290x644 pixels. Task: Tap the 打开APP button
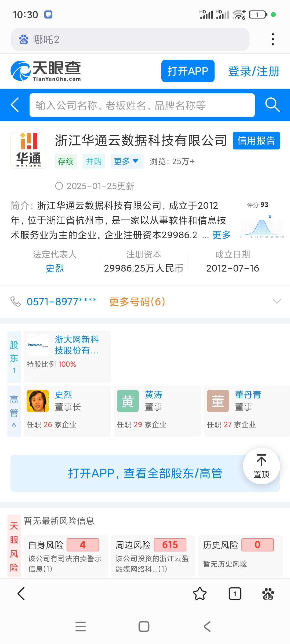[x=188, y=71]
